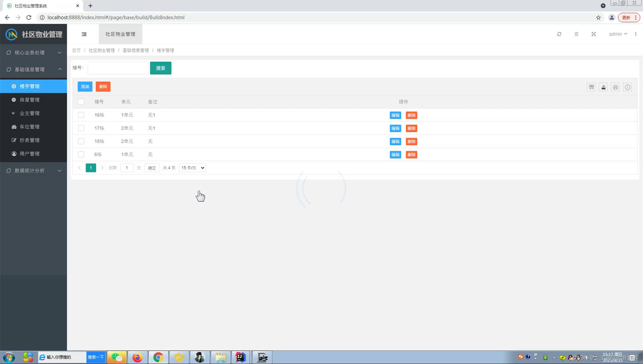The image size is (643, 364).
Task: Select the 社区物业管理 top tab
Action: click(120, 34)
